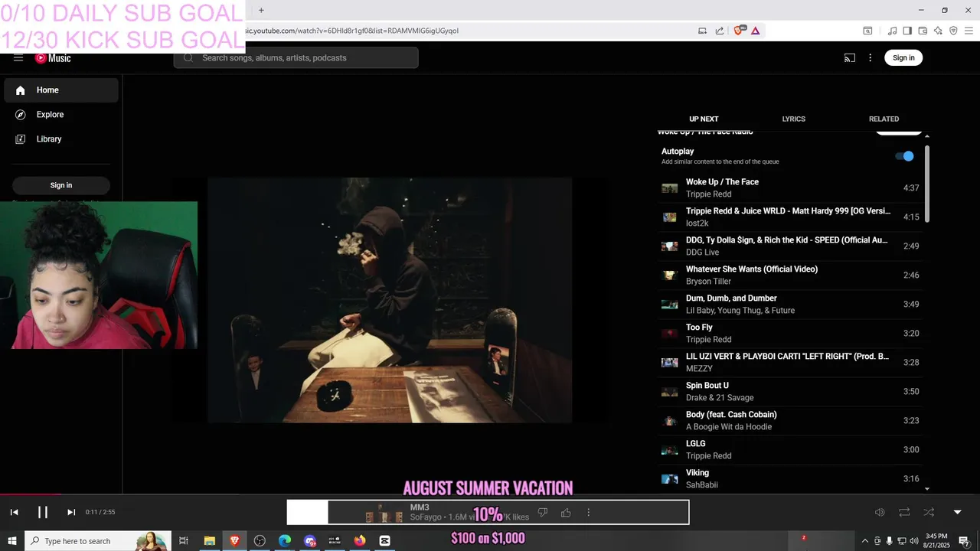Click the Spin Bout U thumbnail
This screenshot has width=980, height=551.
[x=670, y=392]
